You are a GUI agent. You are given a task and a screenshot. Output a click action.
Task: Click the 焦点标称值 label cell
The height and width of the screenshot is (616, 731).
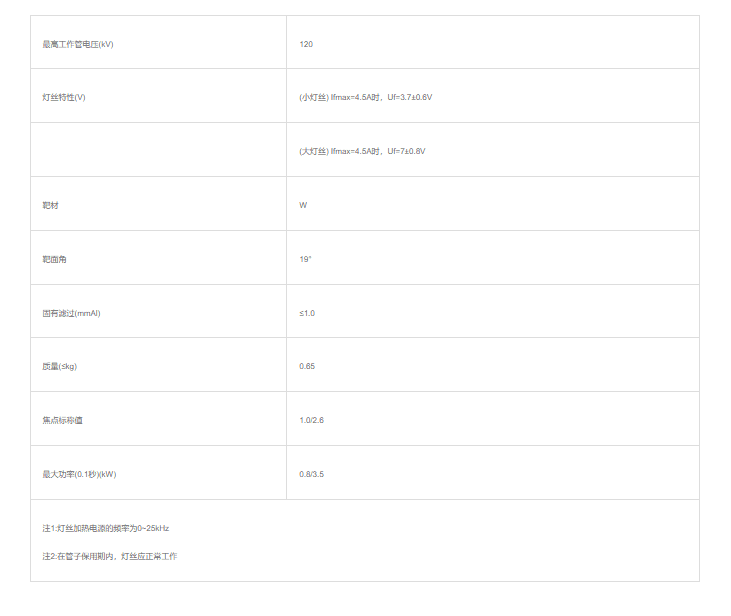coord(62,420)
